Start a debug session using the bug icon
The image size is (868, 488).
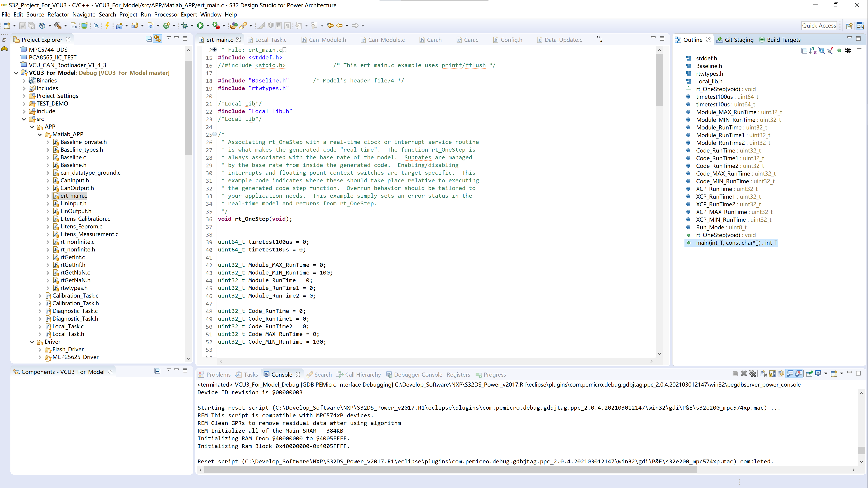pyautogui.click(x=185, y=25)
